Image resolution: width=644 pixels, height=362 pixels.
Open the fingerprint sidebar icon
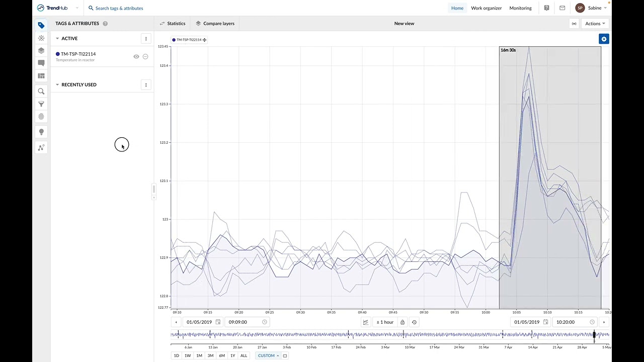(x=41, y=117)
